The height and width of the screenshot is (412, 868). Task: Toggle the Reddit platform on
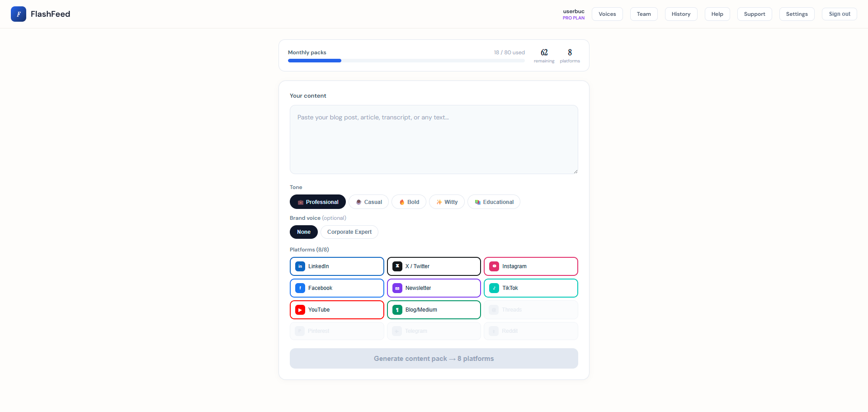tap(531, 331)
